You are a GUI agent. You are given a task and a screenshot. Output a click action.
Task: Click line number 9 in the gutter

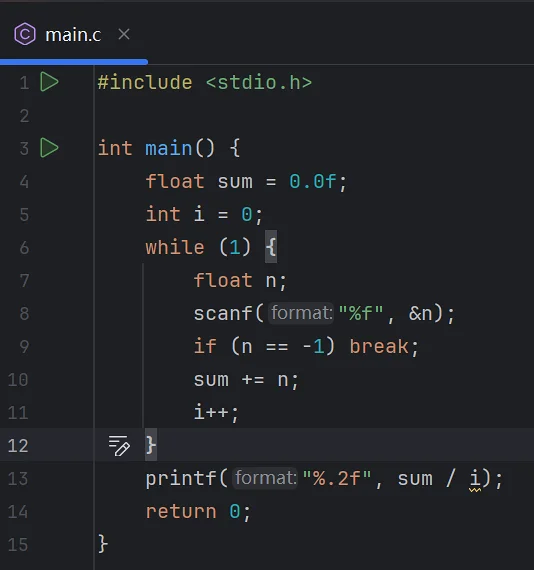[24, 347]
